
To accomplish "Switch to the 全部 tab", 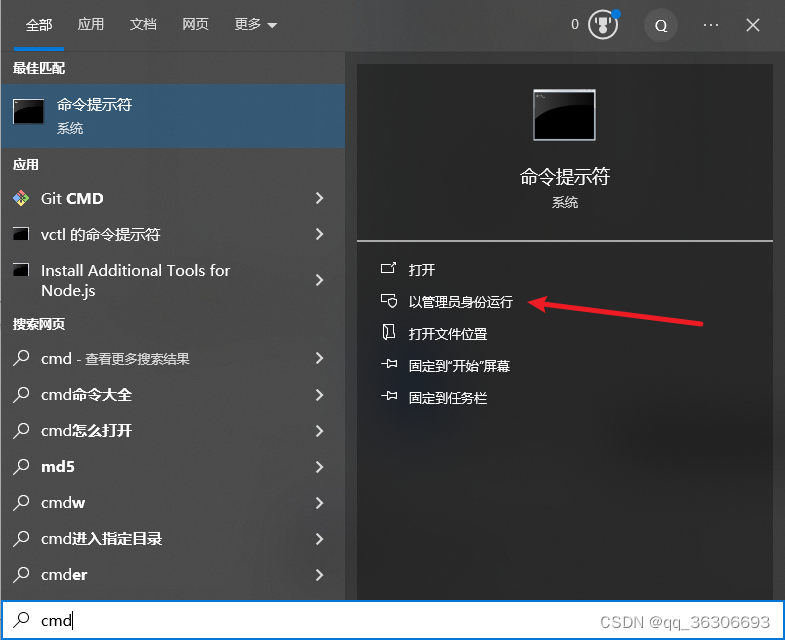I will pyautogui.click(x=39, y=25).
